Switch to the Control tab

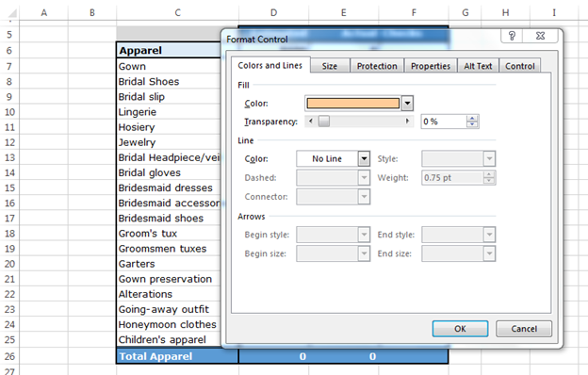(x=520, y=66)
